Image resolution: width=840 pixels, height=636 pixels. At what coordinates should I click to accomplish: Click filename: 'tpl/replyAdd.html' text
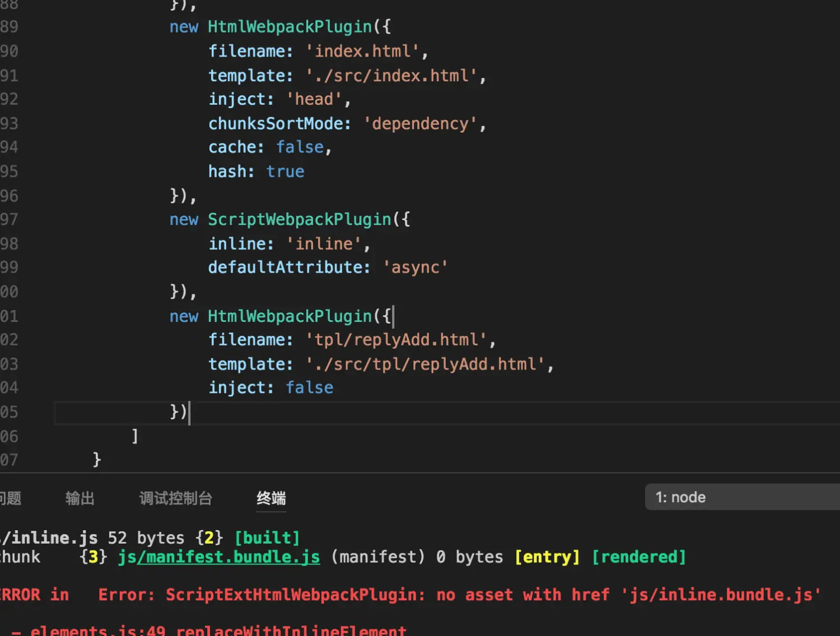coord(352,340)
